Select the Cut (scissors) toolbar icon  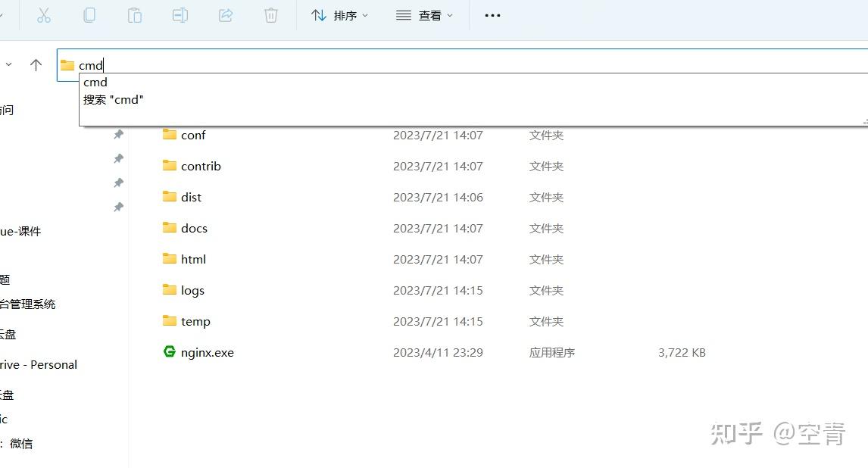[x=43, y=15]
